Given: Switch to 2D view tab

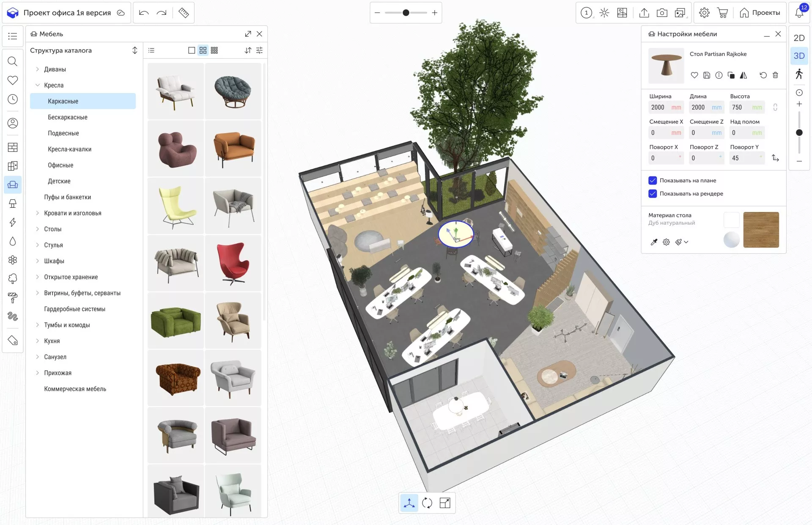Looking at the screenshot, I should [799, 38].
